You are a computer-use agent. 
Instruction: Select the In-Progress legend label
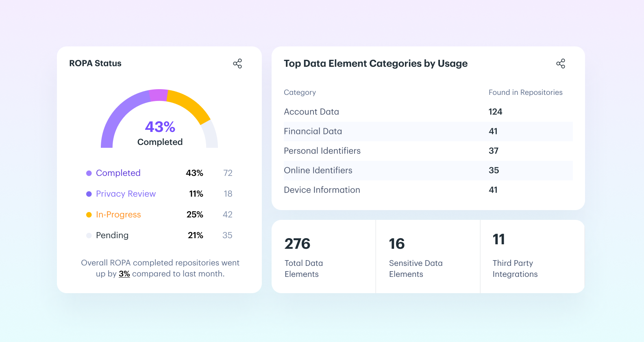pos(118,215)
